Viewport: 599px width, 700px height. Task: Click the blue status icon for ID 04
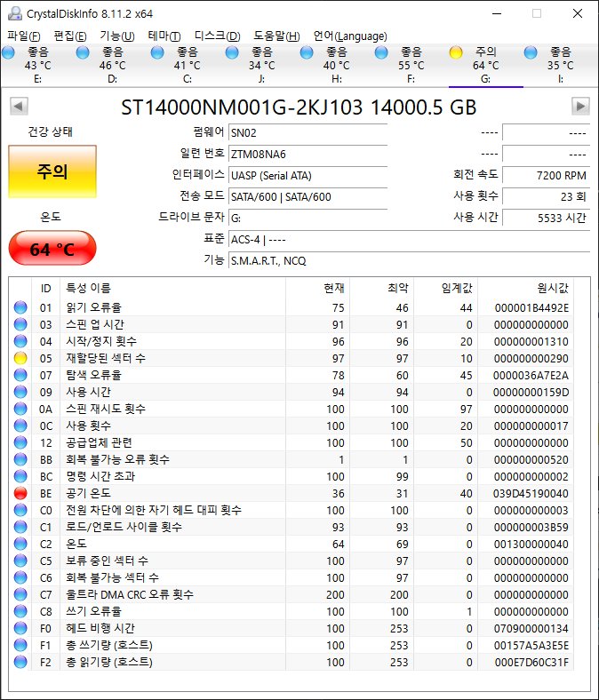[x=20, y=341]
